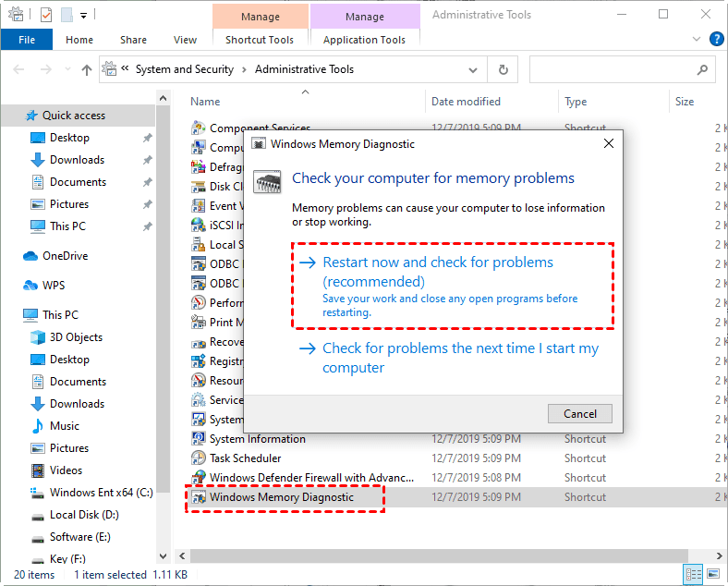The width and height of the screenshot is (728, 586).
Task: Click the Properties icon in quick access toolbar
Action: click(46, 15)
